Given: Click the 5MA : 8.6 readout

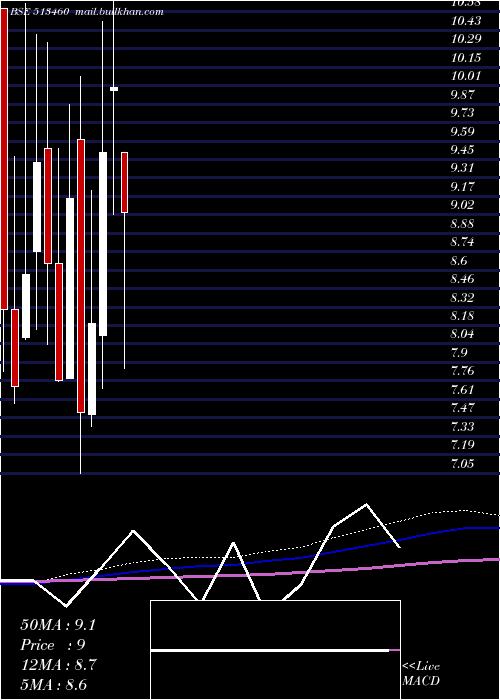Looking at the screenshot, I should [54, 685].
